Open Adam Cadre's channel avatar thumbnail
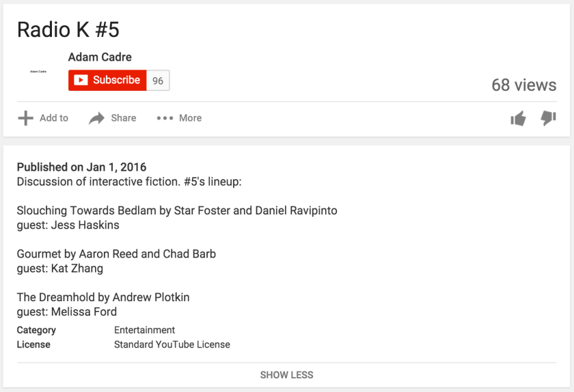The height and width of the screenshot is (392, 574). coord(38,71)
